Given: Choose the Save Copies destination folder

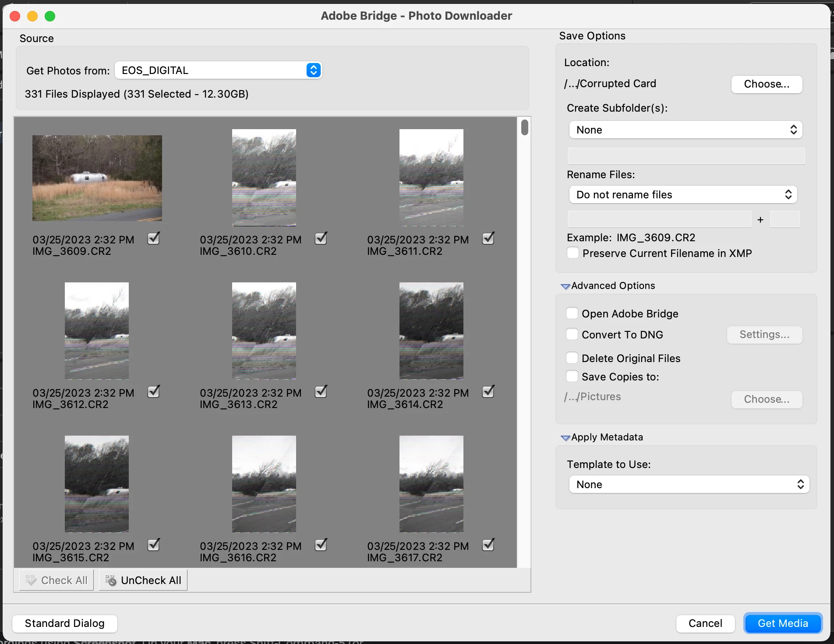Looking at the screenshot, I should 767,399.
